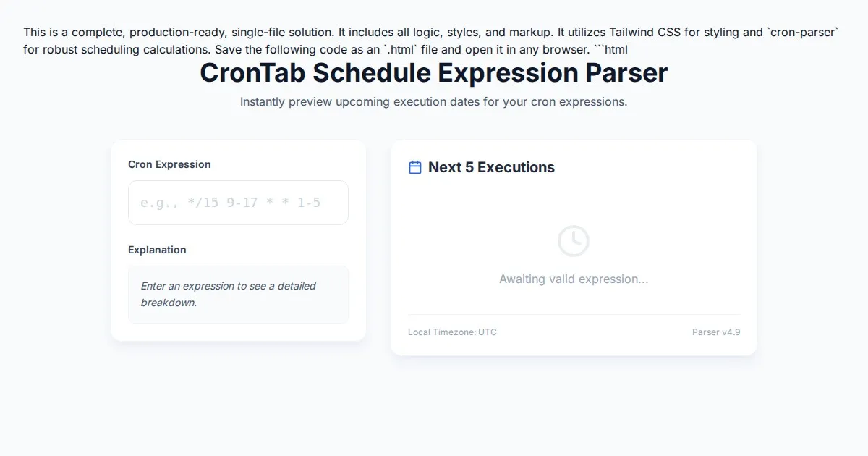
Task: Click the divider line above Local Timezone
Action: [574, 315]
